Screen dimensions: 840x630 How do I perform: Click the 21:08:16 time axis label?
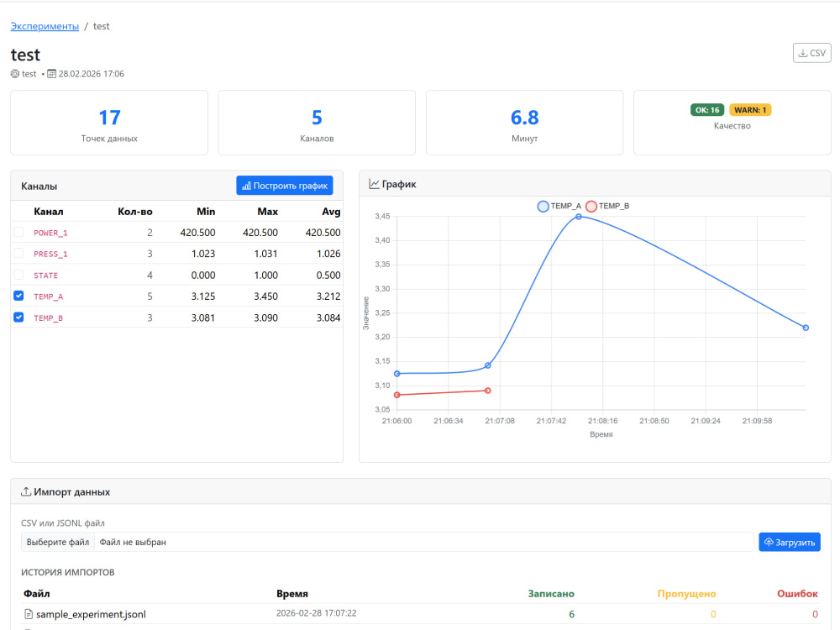(602, 421)
